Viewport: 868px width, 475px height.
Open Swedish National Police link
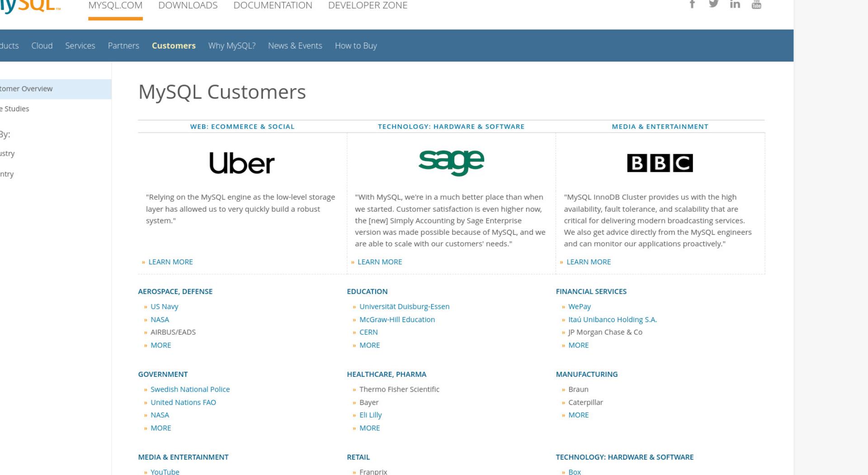[x=190, y=389]
